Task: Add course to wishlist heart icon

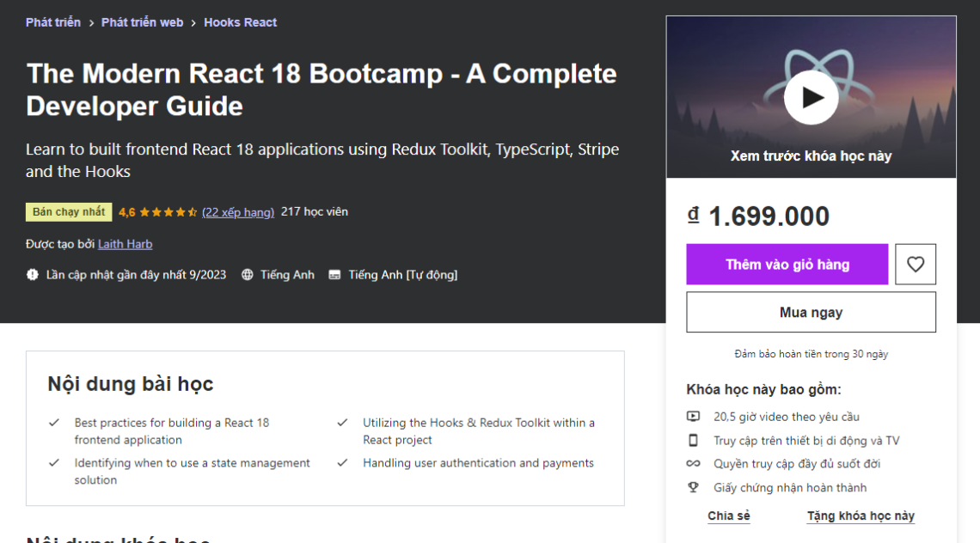Action: (x=915, y=265)
